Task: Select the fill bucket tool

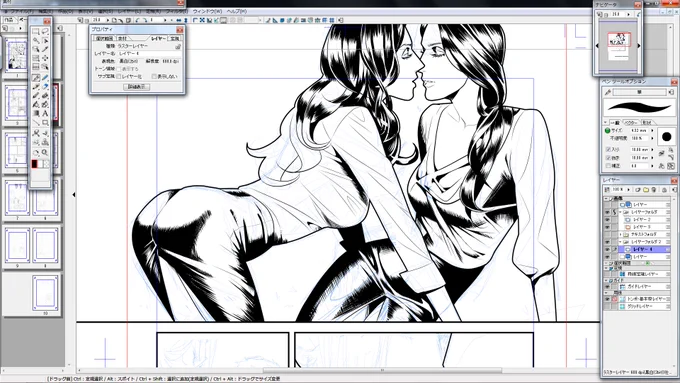Action: coord(36,105)
